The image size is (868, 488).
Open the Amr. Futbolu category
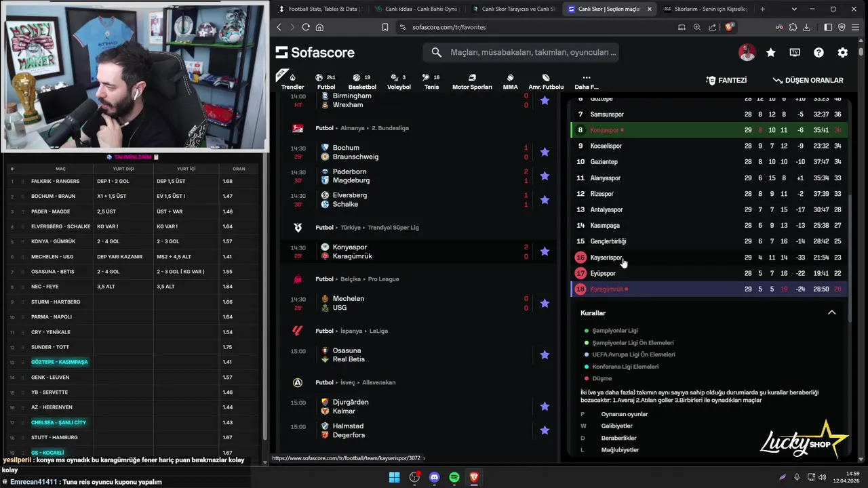coord(546,81)
